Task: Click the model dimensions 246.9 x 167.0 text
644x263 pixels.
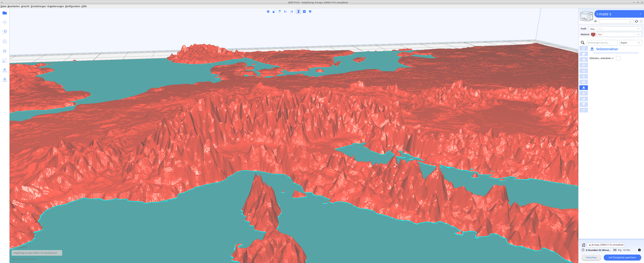Action: coord(23,259)
